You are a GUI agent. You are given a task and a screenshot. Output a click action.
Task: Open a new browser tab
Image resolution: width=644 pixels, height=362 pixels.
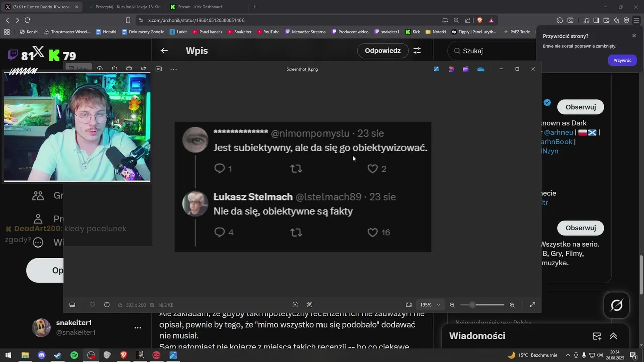(254, 7)
